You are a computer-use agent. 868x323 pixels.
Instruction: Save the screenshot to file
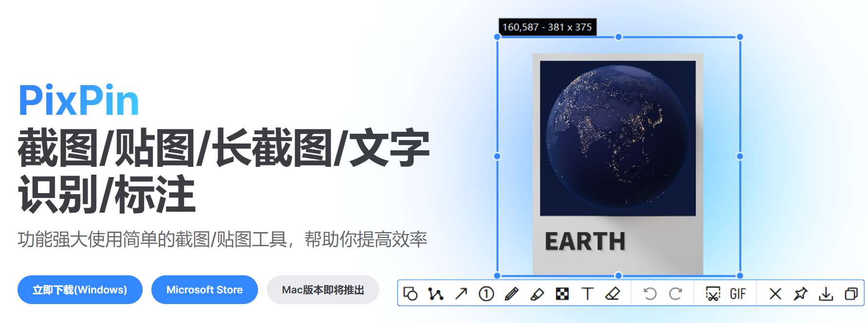click(x=826, y=293)
